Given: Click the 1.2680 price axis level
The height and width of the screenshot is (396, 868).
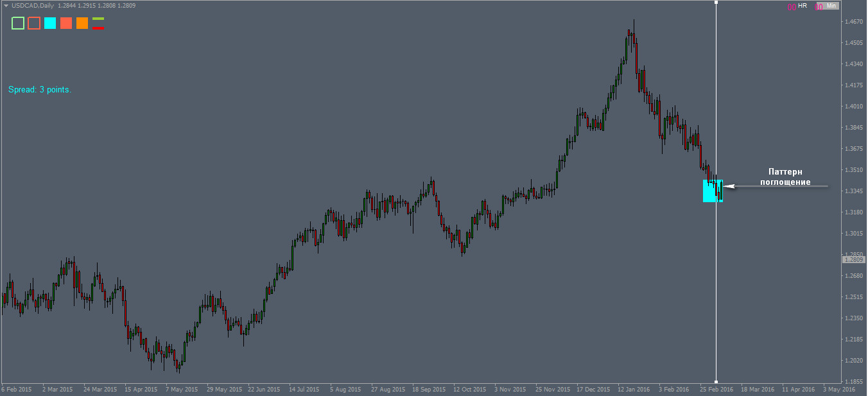Looking at the screenshot, I should pyautogui.click(x=855, y=276).
